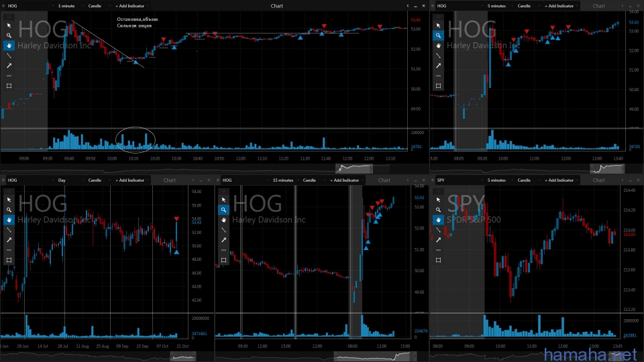Click the back arrow in 1 minute chart header
644x362 pixels.
(408, 6)
